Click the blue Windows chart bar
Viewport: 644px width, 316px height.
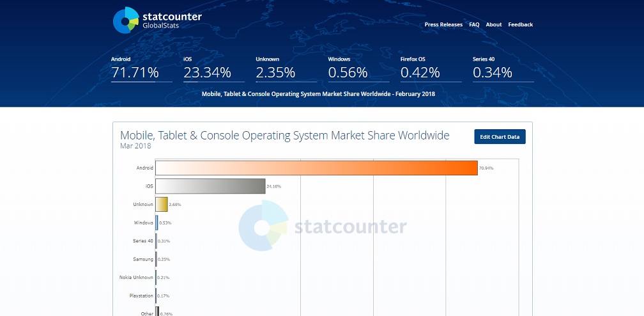[x=157, y=223]
